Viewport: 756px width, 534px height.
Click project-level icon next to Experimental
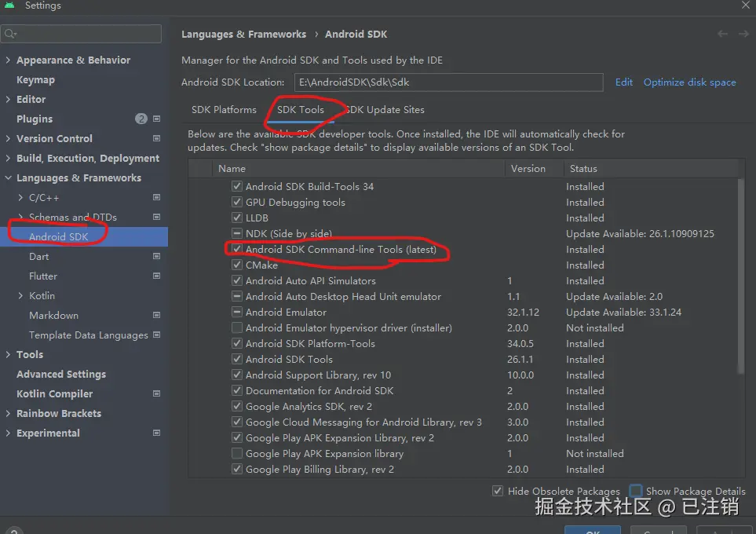click(x=157, y=433)
